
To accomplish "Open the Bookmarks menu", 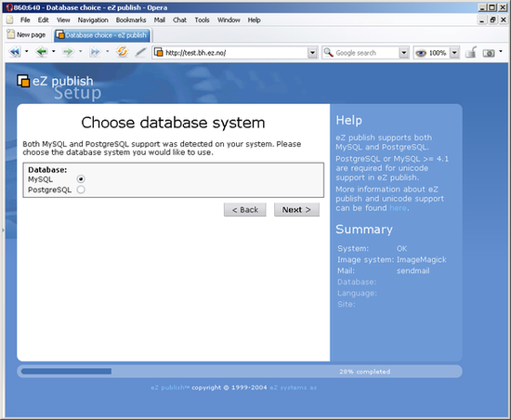I will click(x=131, y=20).
